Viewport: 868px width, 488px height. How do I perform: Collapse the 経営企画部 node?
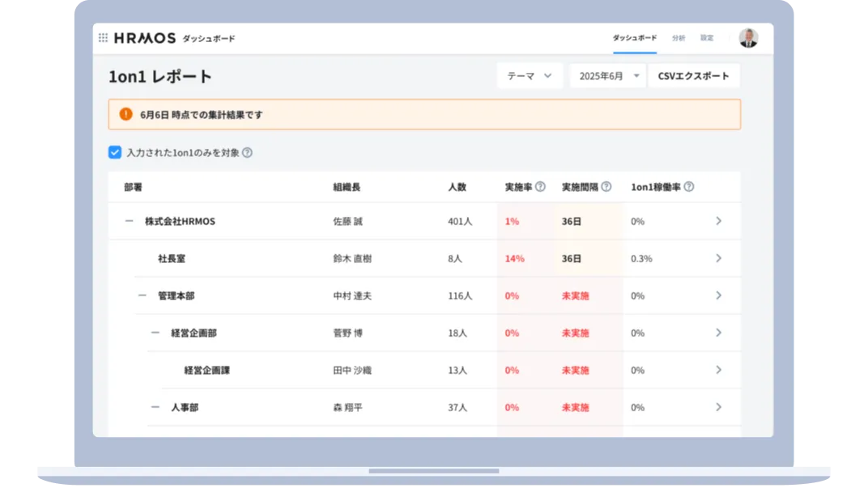coord(155,333)
